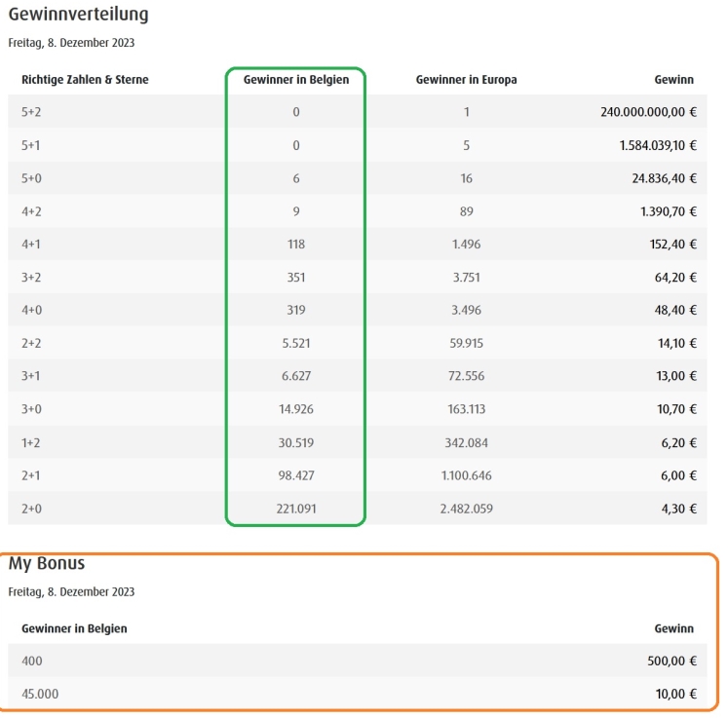Select the 342.084 Europe winners cell

pos(466,442)
